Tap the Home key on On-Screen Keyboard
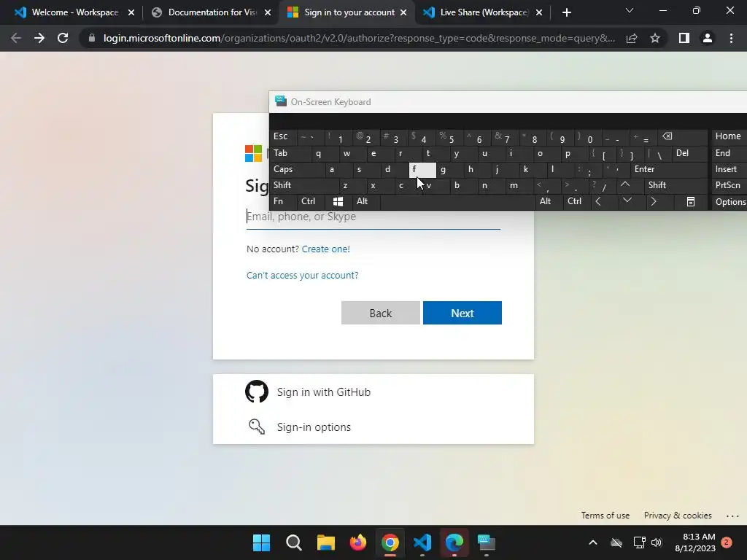This screenshot has width=747, height=560. click(x=729, y=136)
